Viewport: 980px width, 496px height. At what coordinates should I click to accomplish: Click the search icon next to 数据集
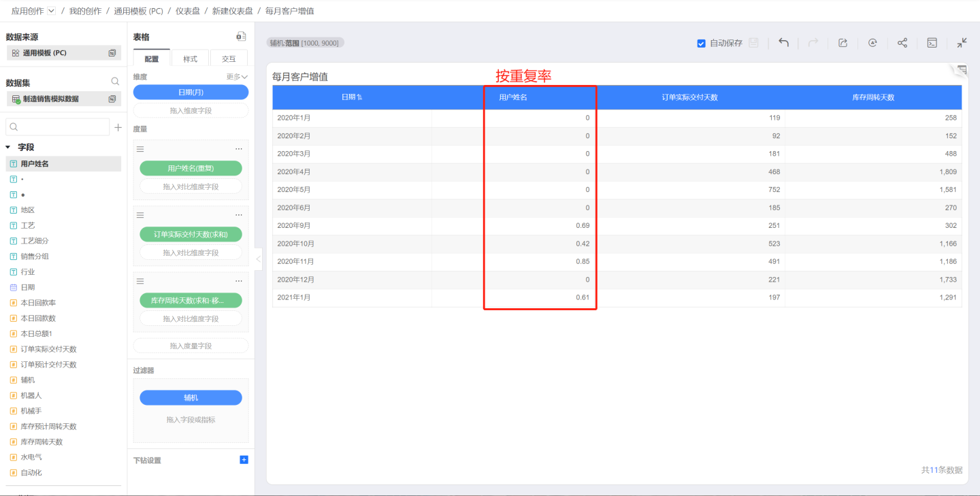pos(115,82)
